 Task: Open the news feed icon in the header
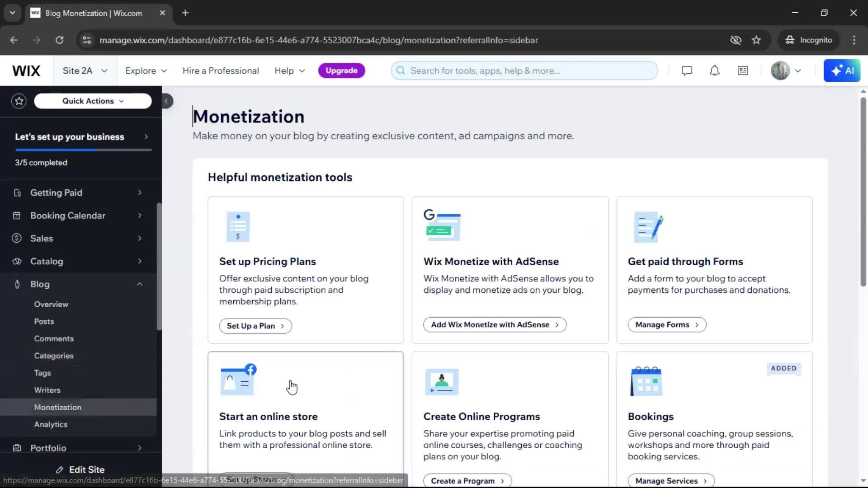743,70
